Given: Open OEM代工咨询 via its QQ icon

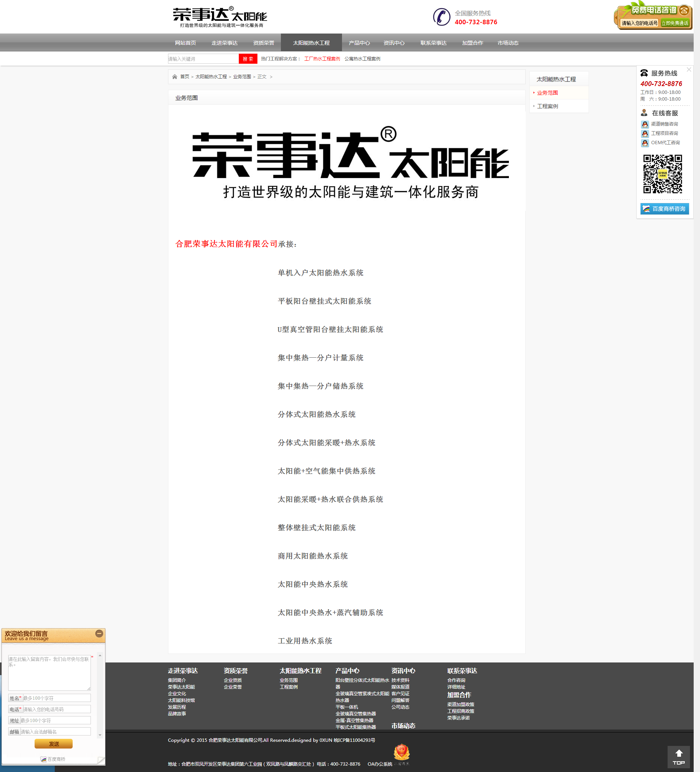Looking at the screenshot, I should click(645, 143).
